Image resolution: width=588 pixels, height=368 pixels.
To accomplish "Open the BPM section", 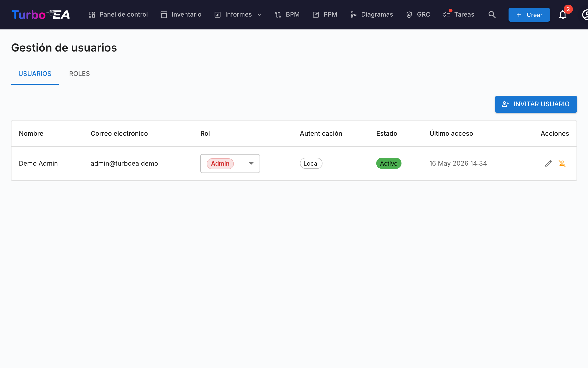I will coord(287,14).
